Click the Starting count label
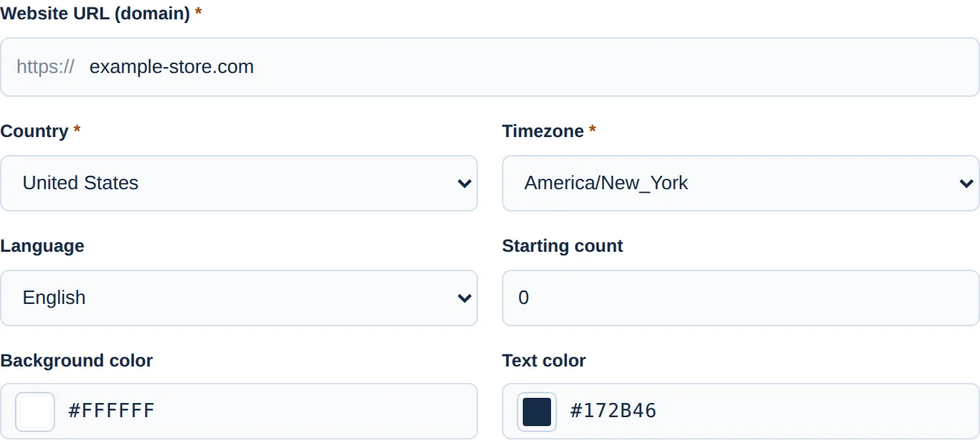This screenshot has width=980, height=441. point(562,246)
